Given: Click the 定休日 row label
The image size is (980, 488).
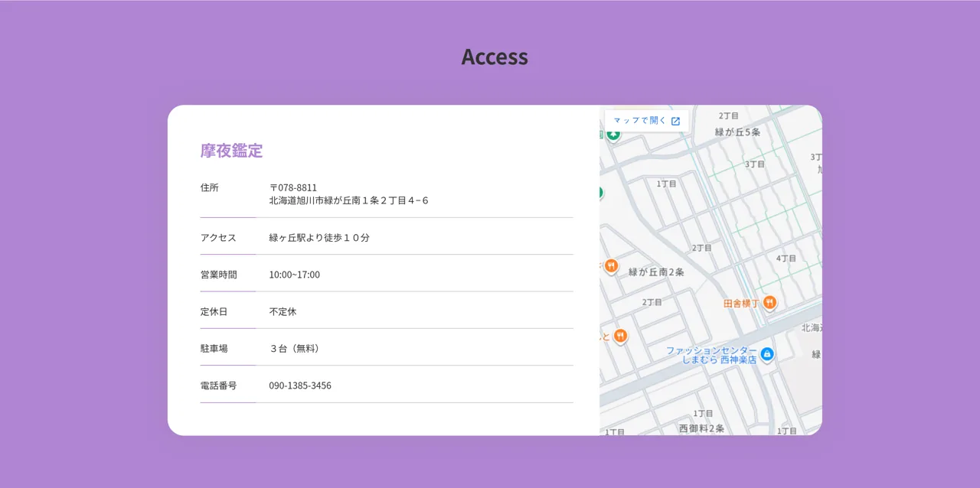Looking at the screenshot, I should [214, 312].
